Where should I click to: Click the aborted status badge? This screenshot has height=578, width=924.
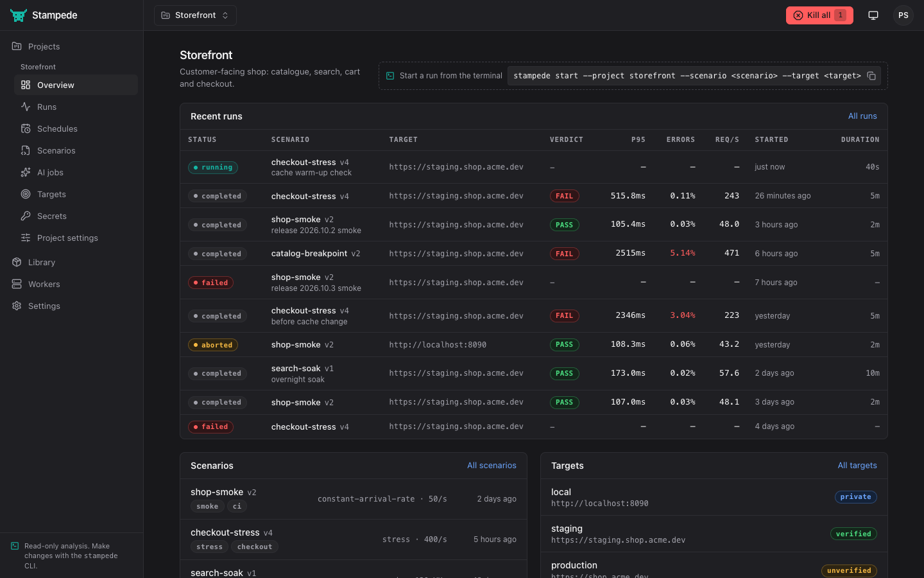pyautogui.click(x=213, y=345)
